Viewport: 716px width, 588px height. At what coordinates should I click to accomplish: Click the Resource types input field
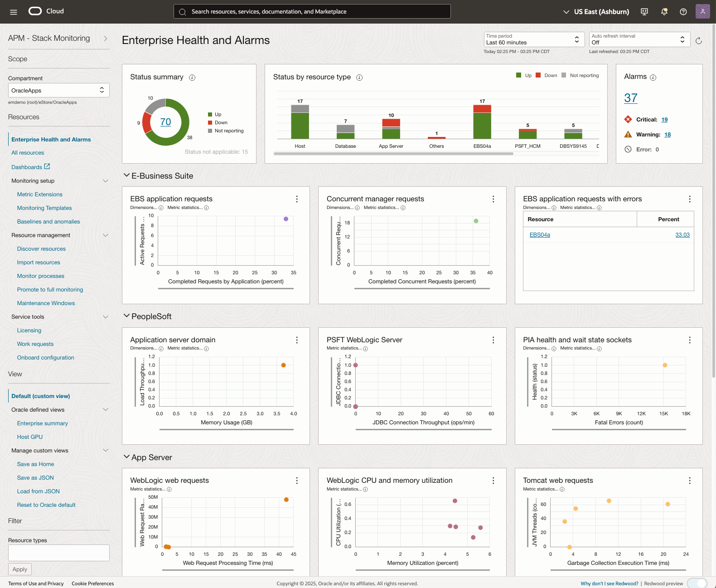point(58,553)
